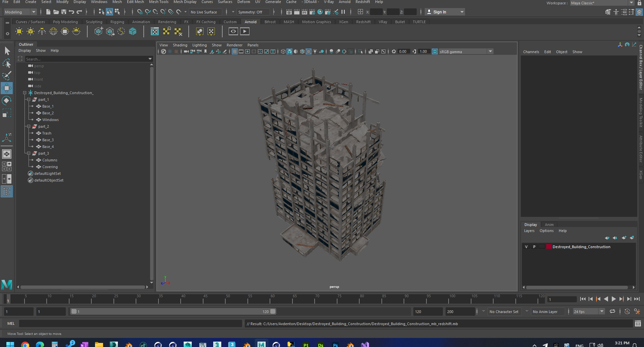Open the Script Editor icon
644x347 pixels.
[638, 324]
